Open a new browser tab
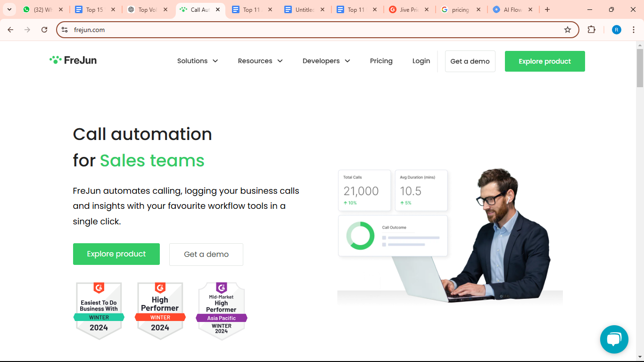Screen dimensions: 644x362 (x=547, y=9)
